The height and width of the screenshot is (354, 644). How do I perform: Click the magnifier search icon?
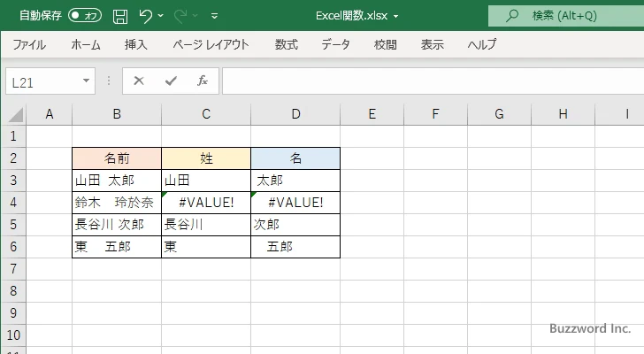point(512,16)
